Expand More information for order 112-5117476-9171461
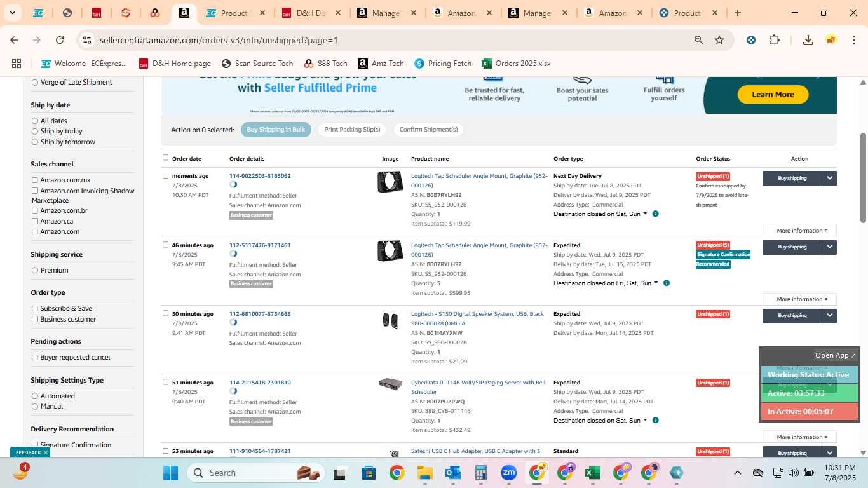 point(799,299)
